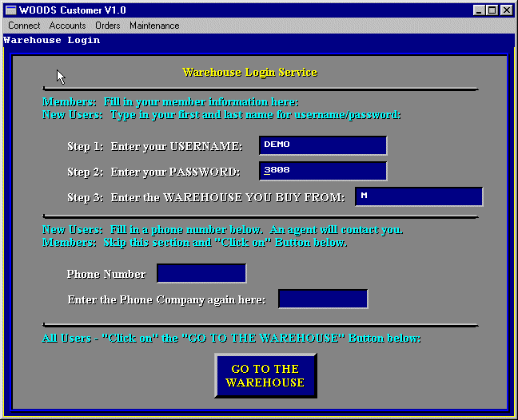Maximize the WOODS Customer window

pos(492,10)
